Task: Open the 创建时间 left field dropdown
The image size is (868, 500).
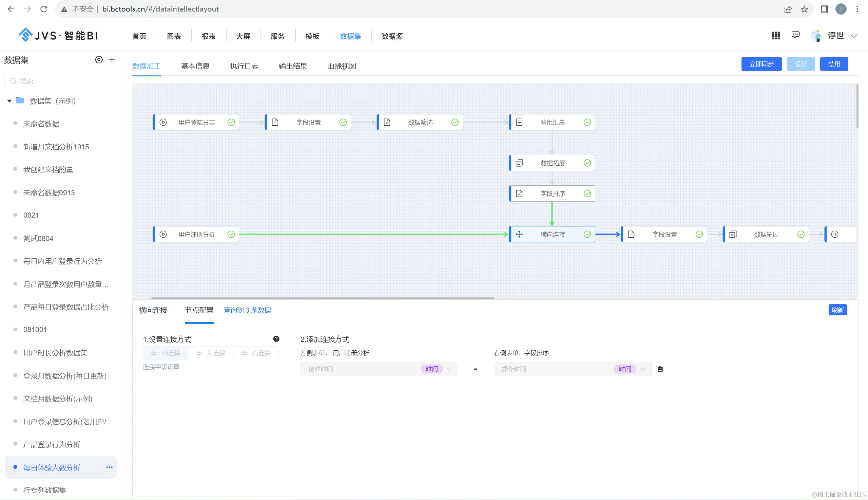Action: pyautogui.click(x=379, y=369)
